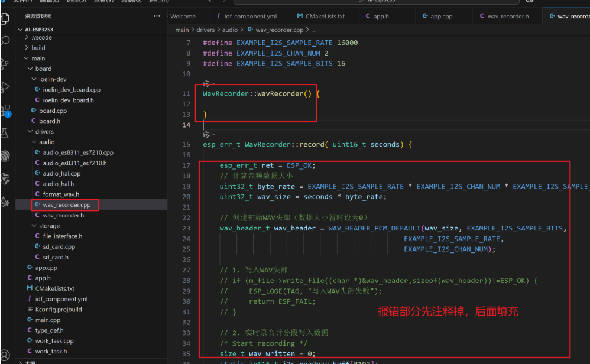Open CMakeLists.txt in the file tree

point(54,288)
